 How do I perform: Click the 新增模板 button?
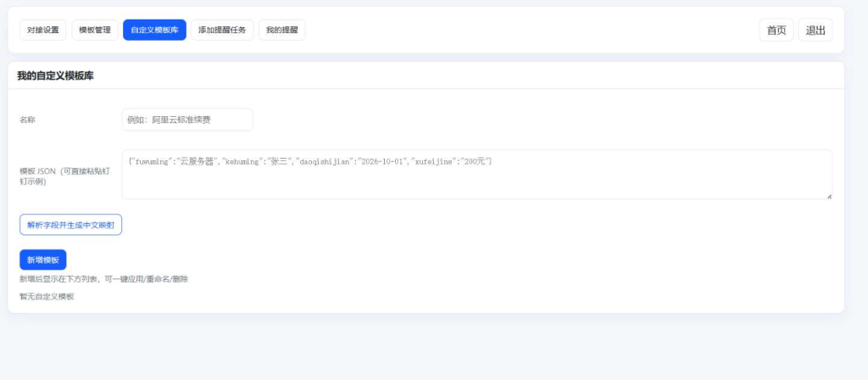(x=43, y=260)
